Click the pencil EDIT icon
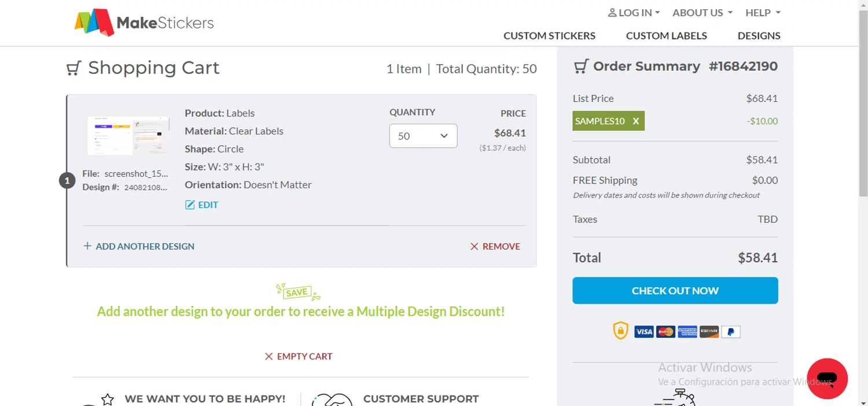Viewport: 868px width, 406px height. [190, 204]
